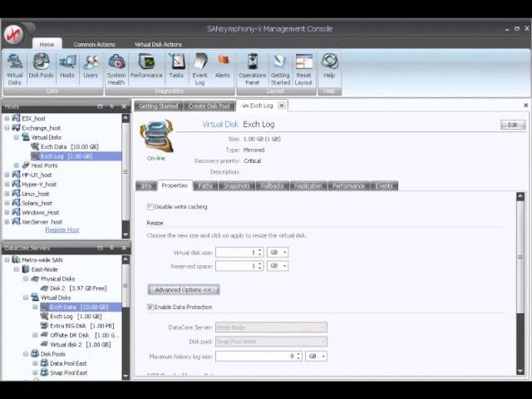This screenshot has height=399, width=532.
Task: Expand the ESX_host tree node
Action: click(7, 118)
